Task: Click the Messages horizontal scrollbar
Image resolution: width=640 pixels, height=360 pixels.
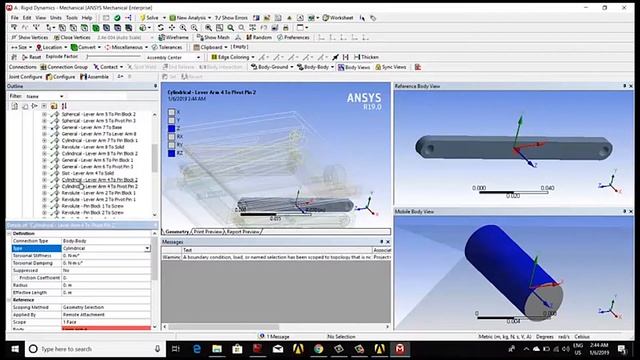Action: (276, 327)
